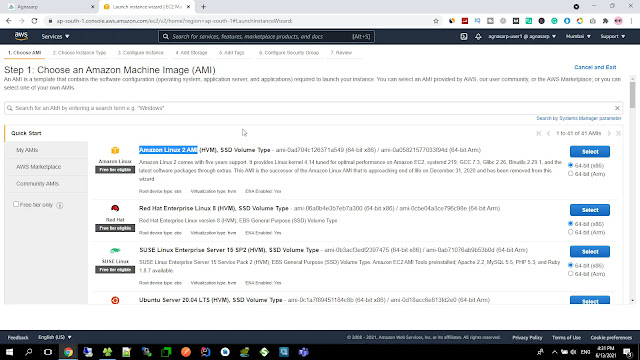Open the Support dropdown

point(613,36)
